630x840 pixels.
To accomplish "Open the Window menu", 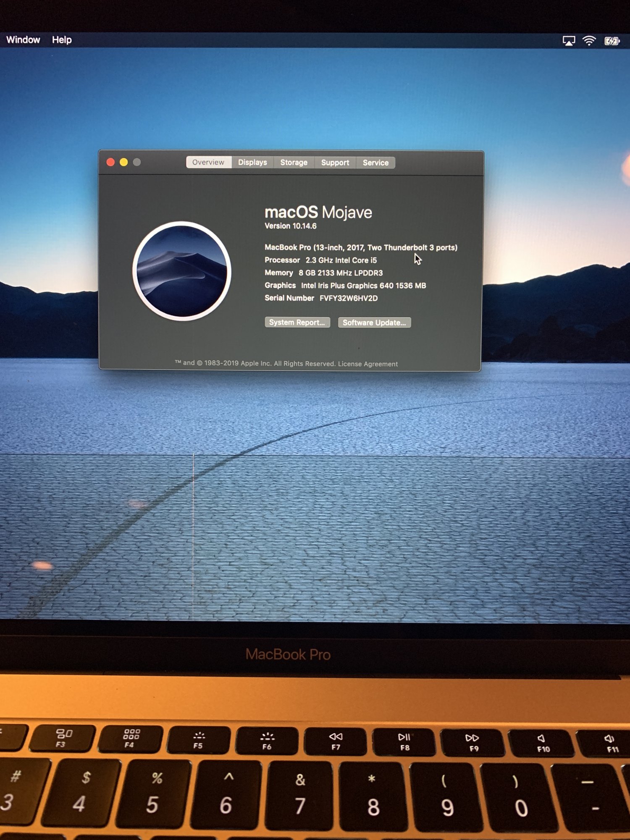I will 23,40.
